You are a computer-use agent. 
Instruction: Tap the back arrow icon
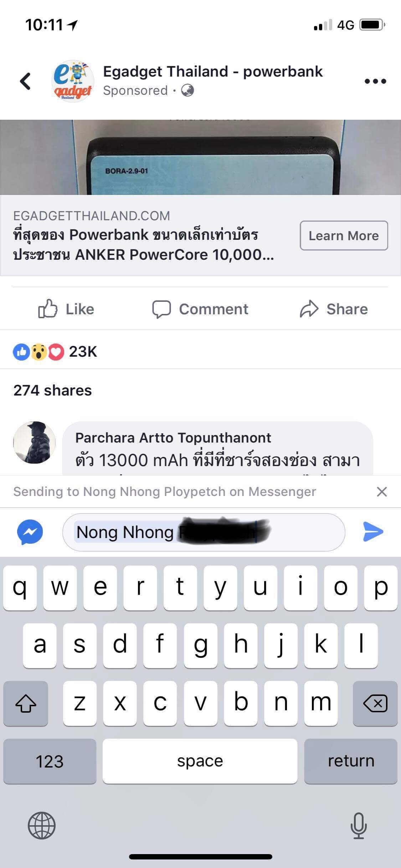pos(25,81)
